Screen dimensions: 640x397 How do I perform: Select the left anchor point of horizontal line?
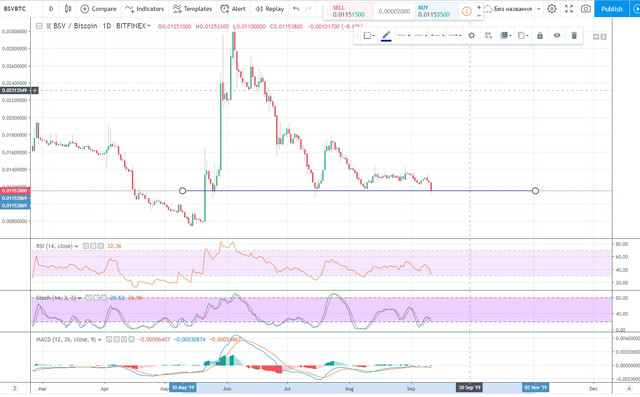point(182,191)
